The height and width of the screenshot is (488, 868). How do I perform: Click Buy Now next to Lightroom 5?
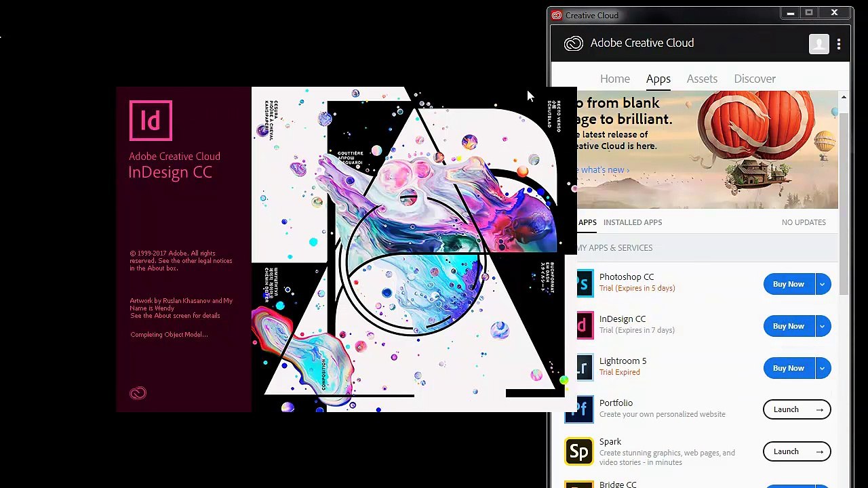(788, 368)
